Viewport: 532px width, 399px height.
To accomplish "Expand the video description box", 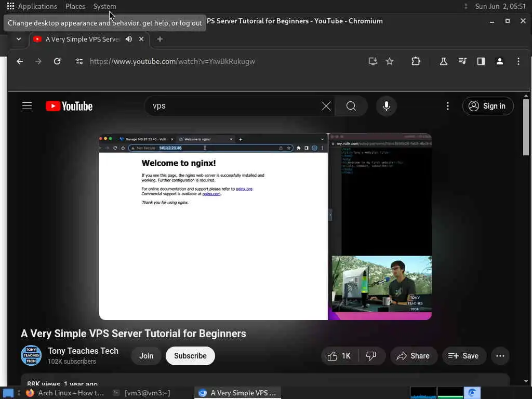I will click(265, 380).
